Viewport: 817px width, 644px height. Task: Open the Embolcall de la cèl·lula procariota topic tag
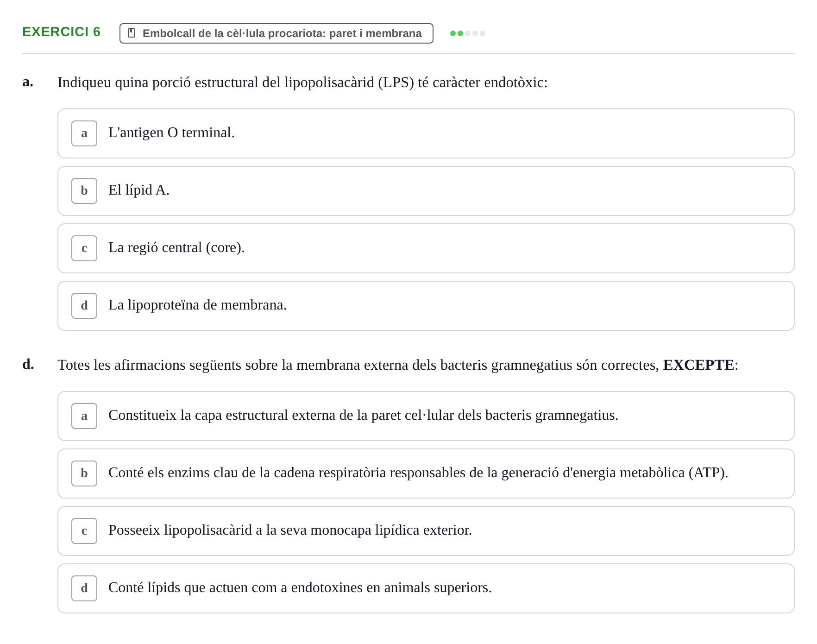[277, 33]
